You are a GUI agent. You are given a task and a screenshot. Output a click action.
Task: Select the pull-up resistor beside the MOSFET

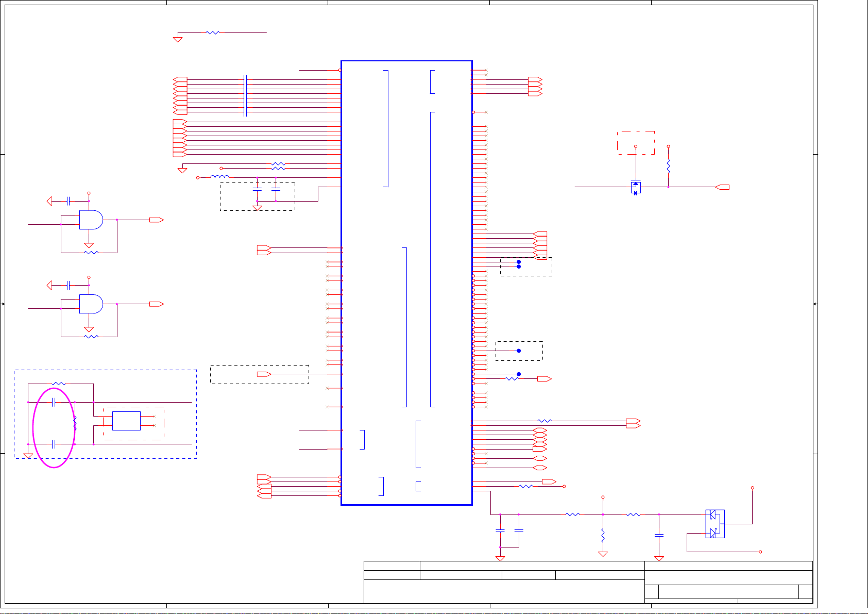point(668,167)
